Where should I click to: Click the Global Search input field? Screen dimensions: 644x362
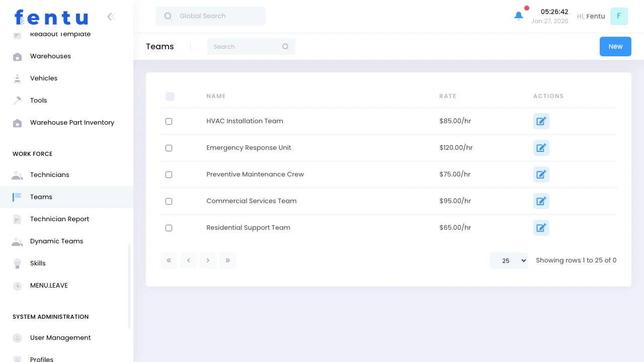click(x=210, y=16)
